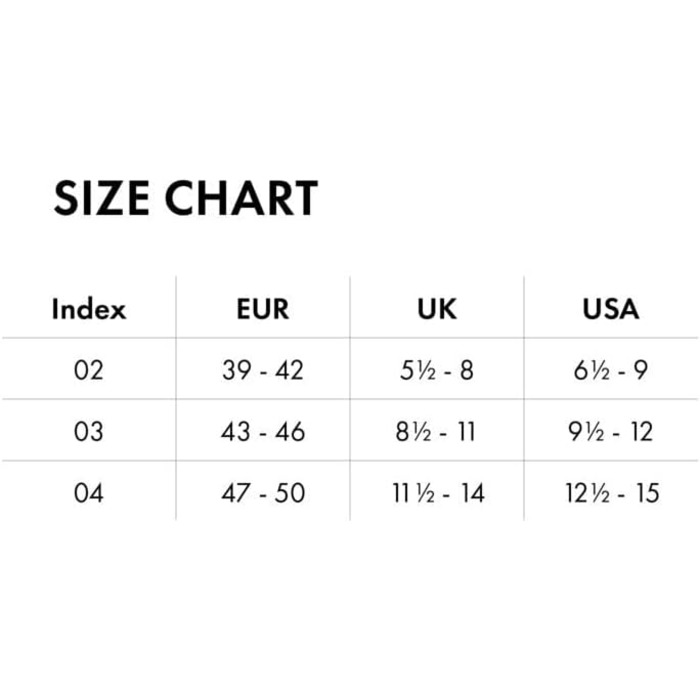This screenshot has height=700, width=700.
Task: Pick UK size range 11½ - 14
Action: coord(436,493)
